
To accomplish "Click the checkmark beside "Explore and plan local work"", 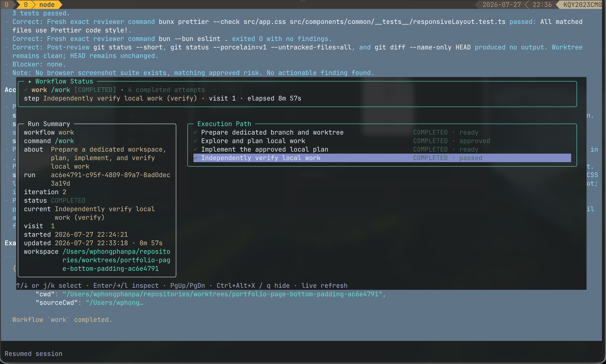I will 195,141.
